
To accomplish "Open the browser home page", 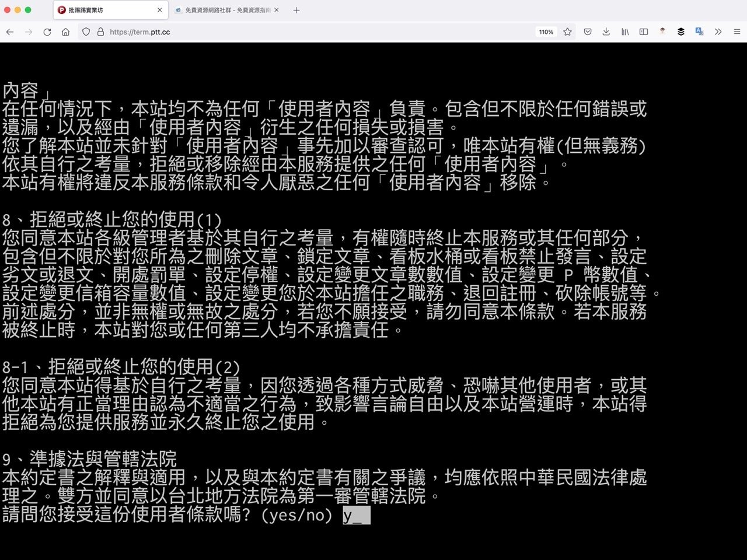I will (65, 32).
